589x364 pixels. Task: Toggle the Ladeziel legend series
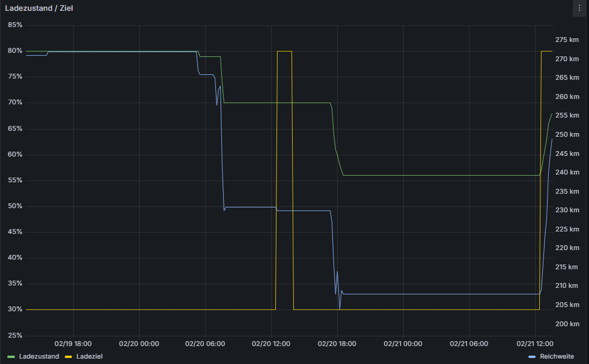pyautogui.click(x=89, y=356)
